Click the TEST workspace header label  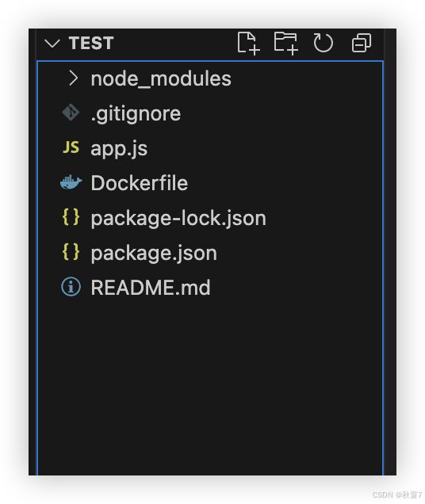click(x=91, y=43)
